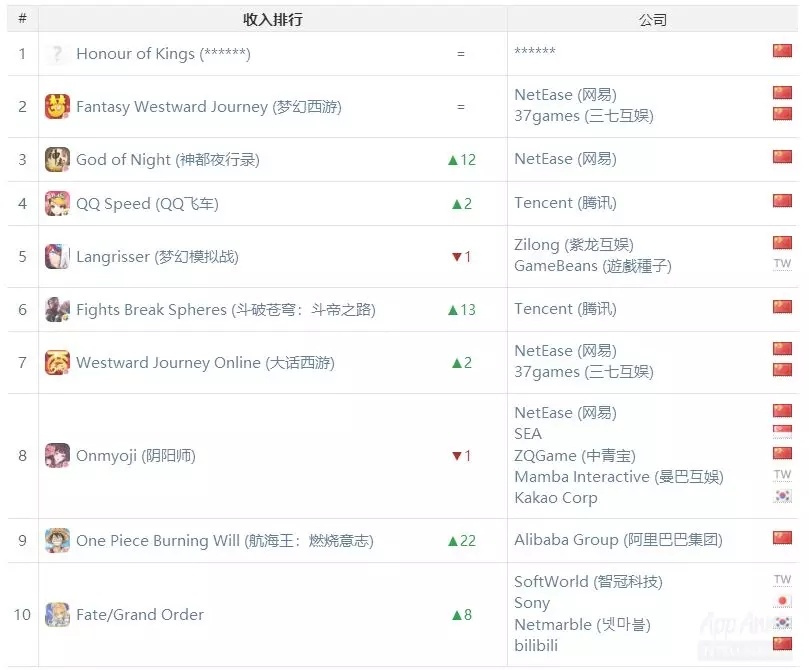Screen dimensions: 809x670
Task: Click the green up-22 rank change indicator
Action: pyautogui.click(x=461, y=541)
